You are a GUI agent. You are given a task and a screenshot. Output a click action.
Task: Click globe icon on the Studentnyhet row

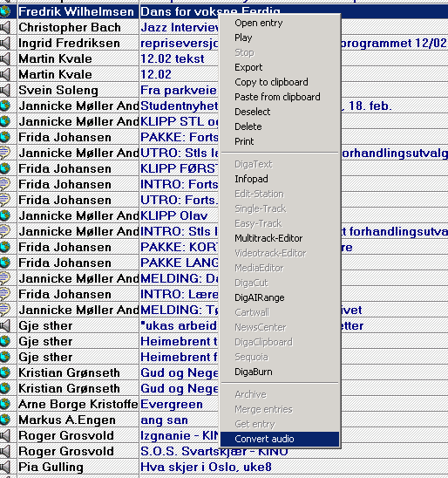click(x=5, y=106)
